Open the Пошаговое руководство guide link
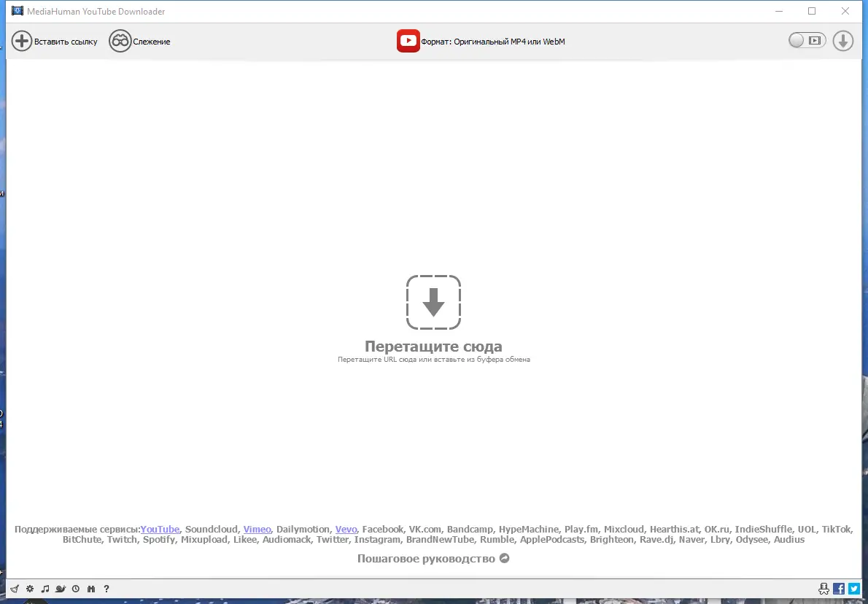Viewport: 868px width, 604px height. tap(433, 559)
